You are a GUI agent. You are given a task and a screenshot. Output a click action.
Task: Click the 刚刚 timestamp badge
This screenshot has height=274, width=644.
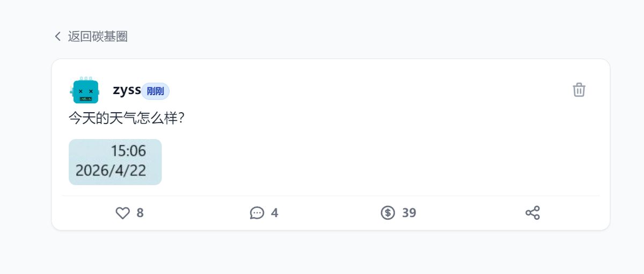click(155, 91)
